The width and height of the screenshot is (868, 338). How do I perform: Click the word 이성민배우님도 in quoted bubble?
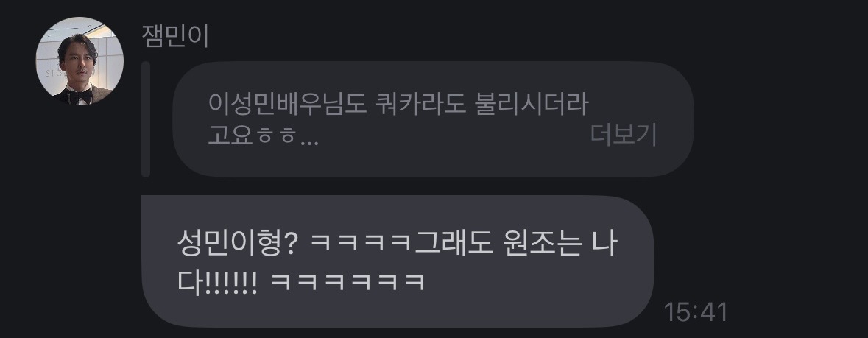[288, 104]
